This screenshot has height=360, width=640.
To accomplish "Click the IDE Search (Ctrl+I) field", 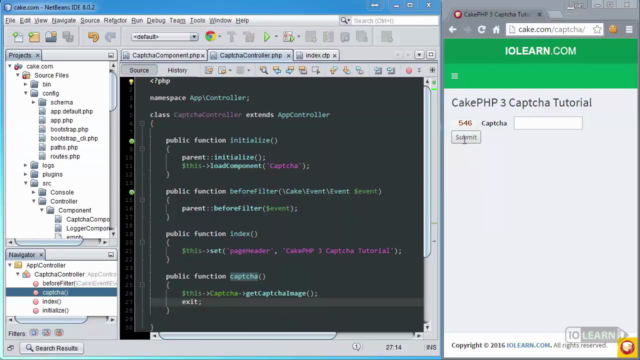I will [394, 20].
